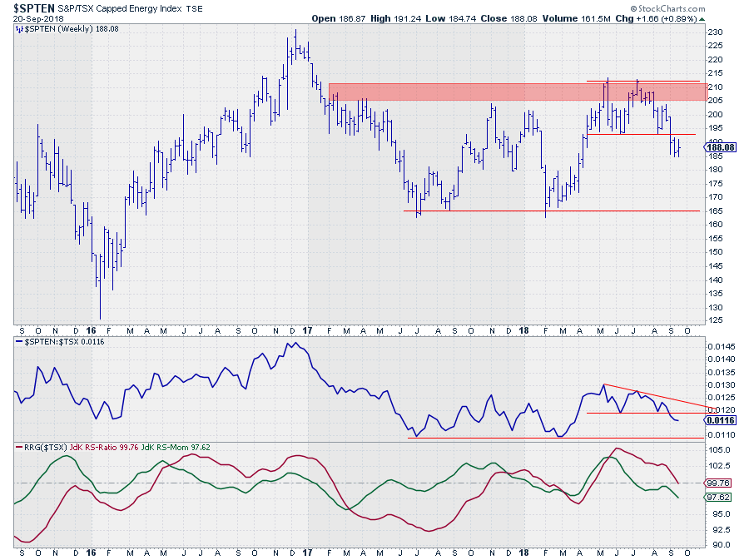Select the JdK RS-Ratio 99.76 legend label
The image size is (749, 560).
pyautogui.click(x=102, y=447)
